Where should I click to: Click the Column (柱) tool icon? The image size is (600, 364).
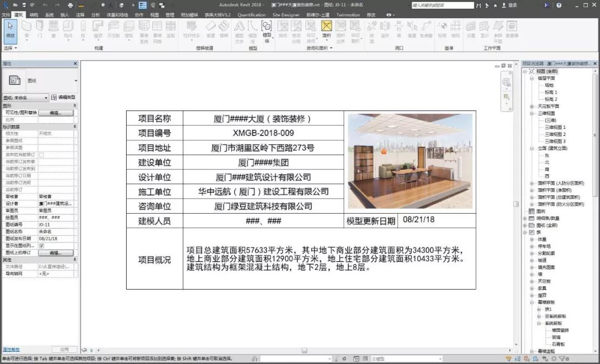tap(83, 27)
